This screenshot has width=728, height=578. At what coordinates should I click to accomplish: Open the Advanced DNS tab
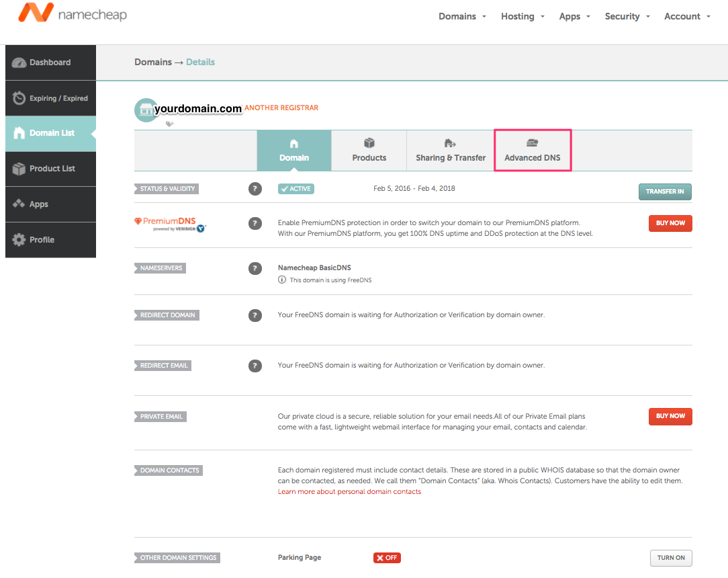(533, 151)
